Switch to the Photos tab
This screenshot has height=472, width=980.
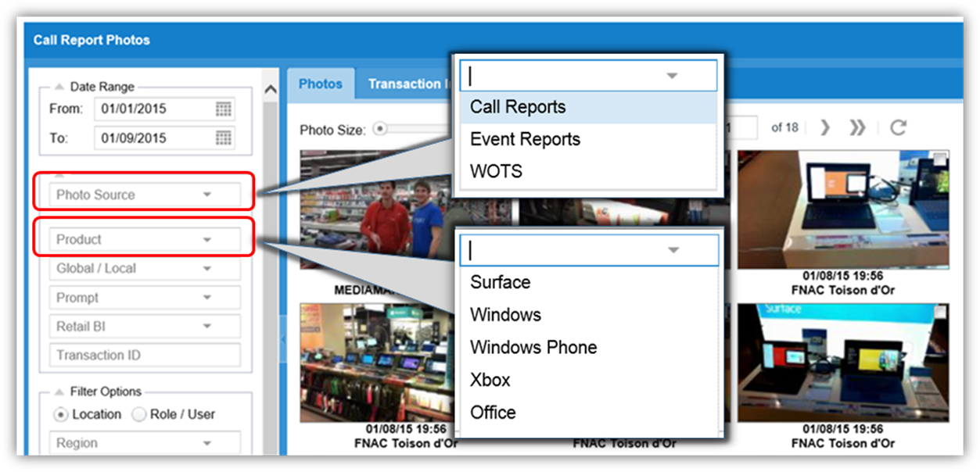pyautogui.click(x=321, y=84)
